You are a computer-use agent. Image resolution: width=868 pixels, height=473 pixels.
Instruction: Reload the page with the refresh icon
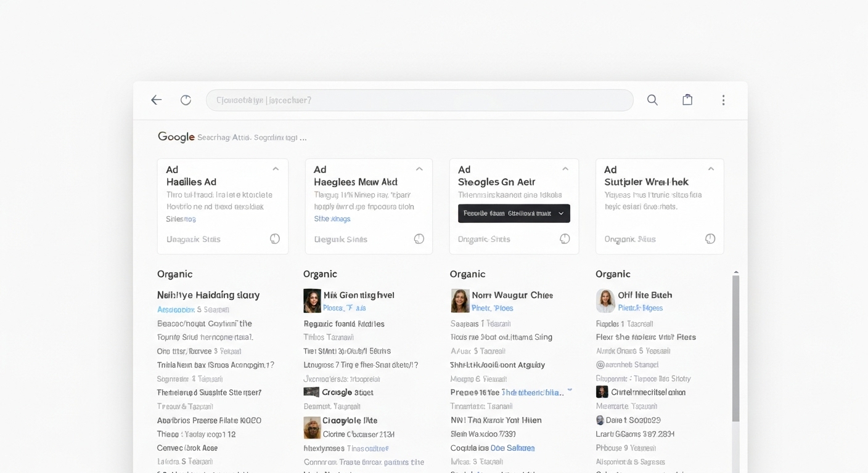coord(186,100)
